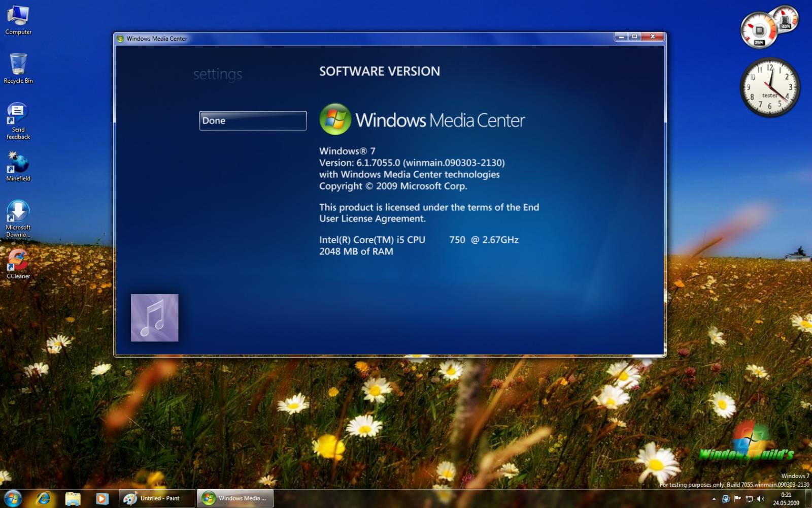The height and width of the screenshot is (508, 812).
Task: Click the small memory meter gadget dial
Action: [785, 18]
